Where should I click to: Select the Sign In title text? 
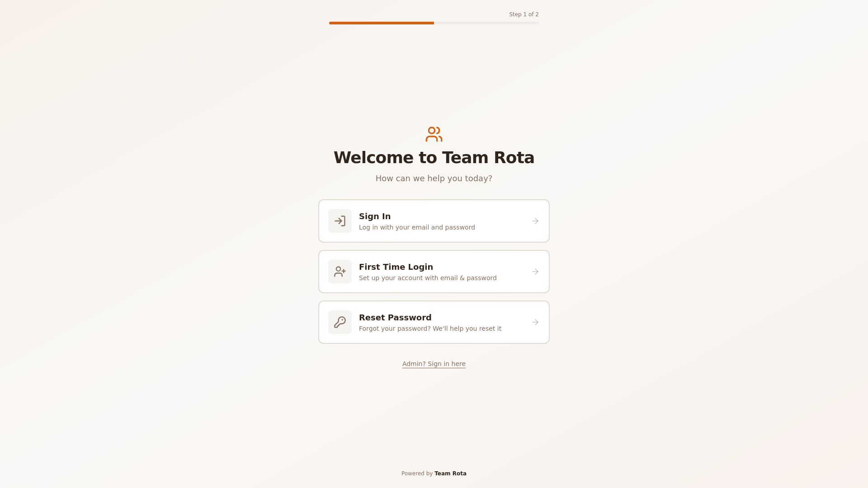pos(375,216)
